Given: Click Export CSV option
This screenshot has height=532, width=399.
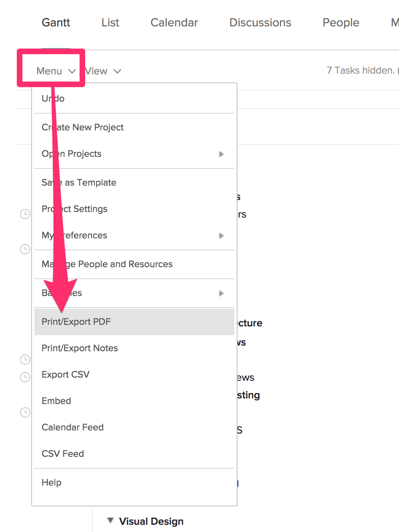Looking at the screenshot, I should click(x=65, y=374).
